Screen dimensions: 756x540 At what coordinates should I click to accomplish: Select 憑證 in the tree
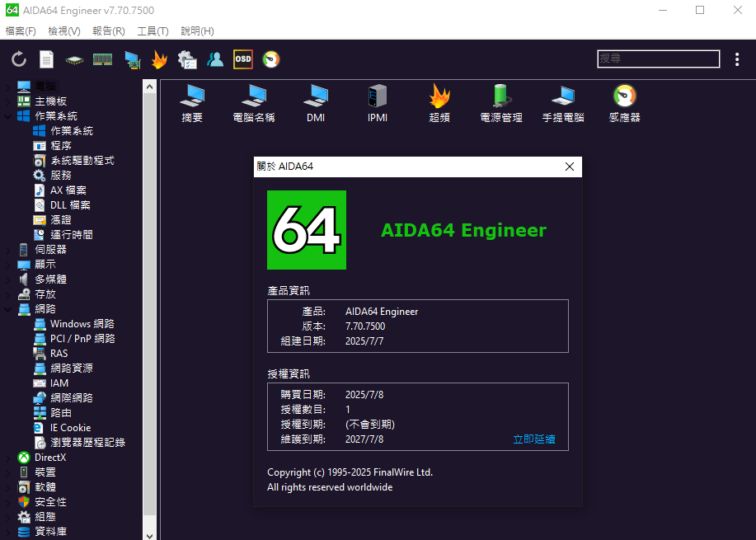61,220
